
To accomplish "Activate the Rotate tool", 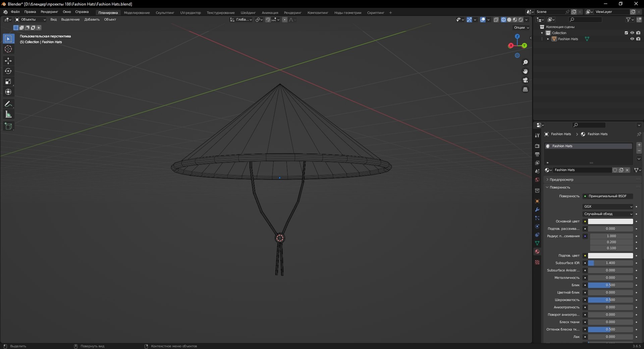I will click(x=8, y=71).
